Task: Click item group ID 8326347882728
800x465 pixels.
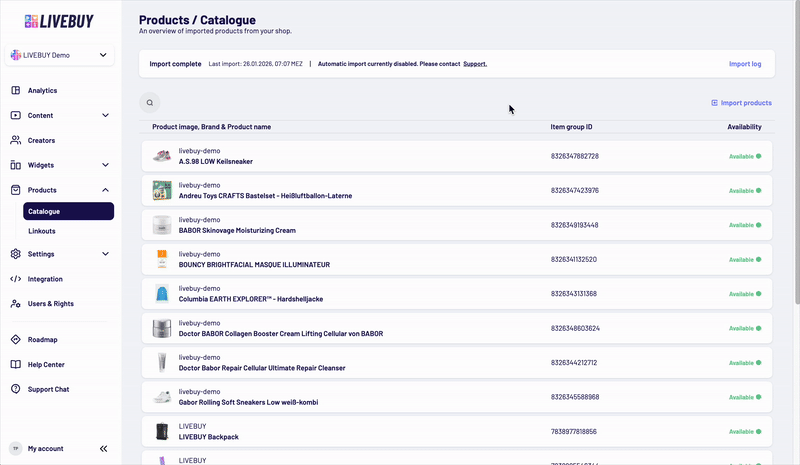Action: pyautogui.click(x=574, y=156)
